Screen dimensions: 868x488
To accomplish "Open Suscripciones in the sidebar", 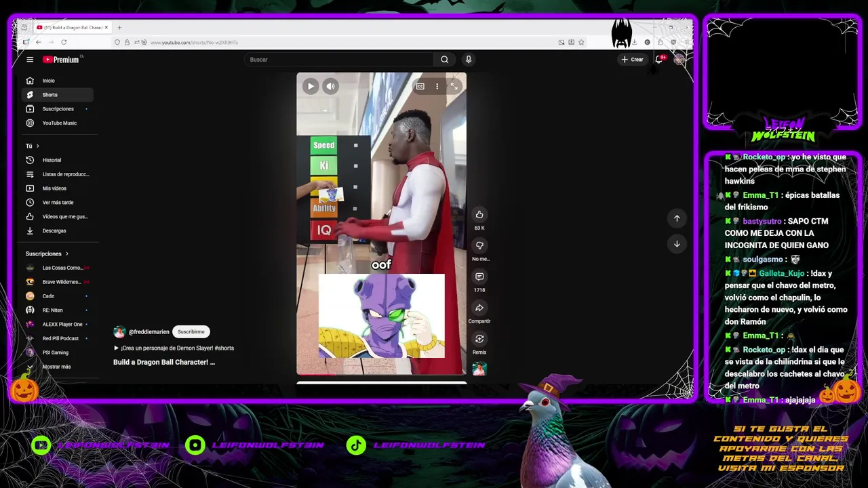I will (58, 109).
